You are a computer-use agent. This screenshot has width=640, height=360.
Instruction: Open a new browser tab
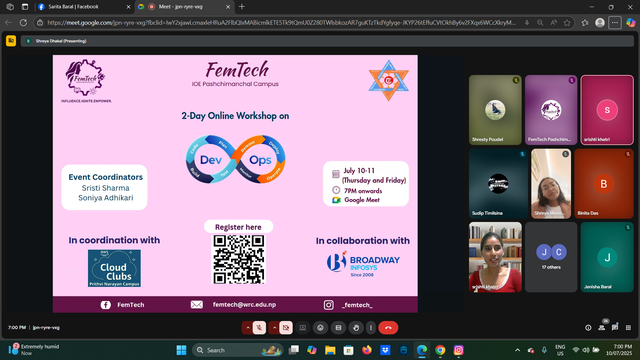242,7
